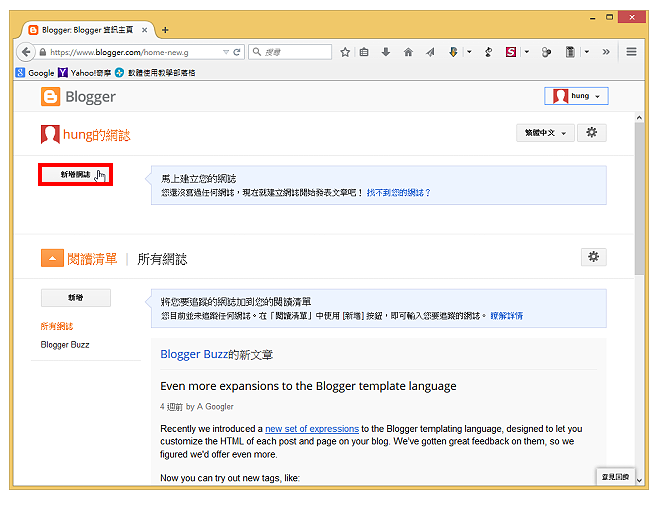The width and height of the screenshot is (661, 505).
Task: Click the tool extension icon next to the S
Action: pos(489,52)
